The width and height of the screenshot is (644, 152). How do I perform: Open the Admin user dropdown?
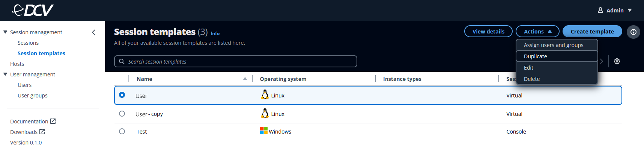point(615,10)
